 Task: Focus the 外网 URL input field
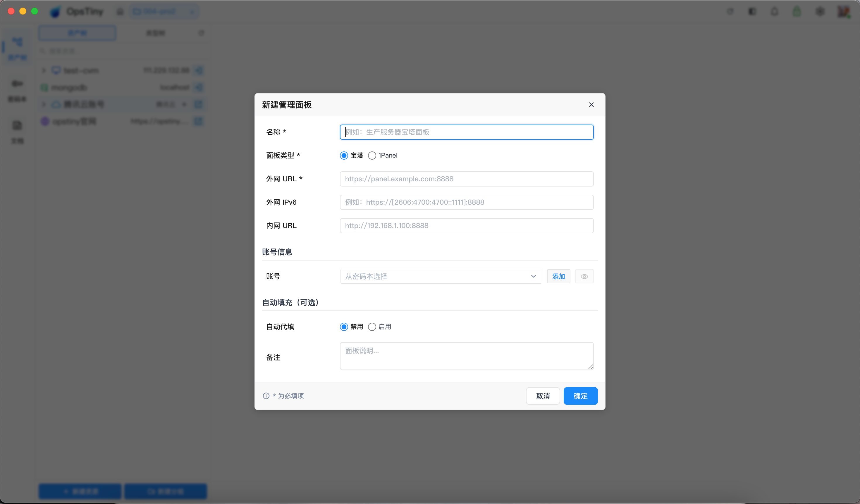(x=467, y=179)
